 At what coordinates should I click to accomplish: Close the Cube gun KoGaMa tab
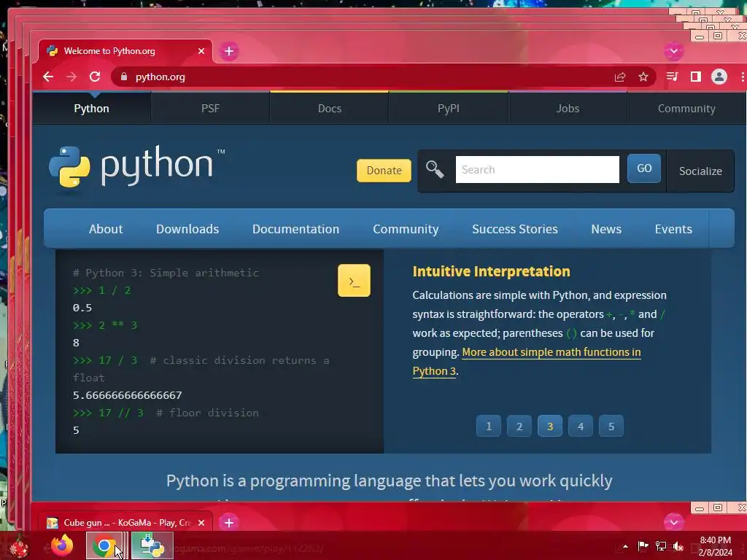coord(201,522)
